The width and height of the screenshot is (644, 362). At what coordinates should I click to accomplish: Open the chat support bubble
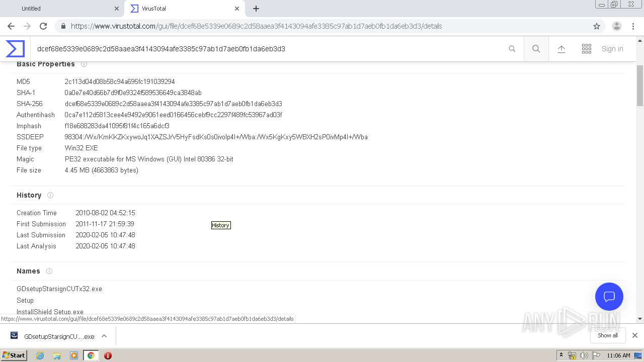pyautogui.click(x=609, y=297)
